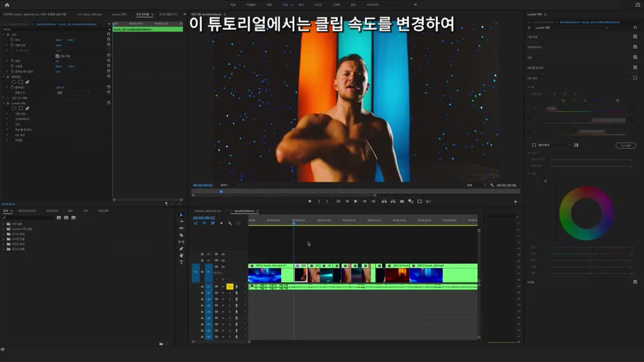Open timeline wrench display settings

click(230, 223)
